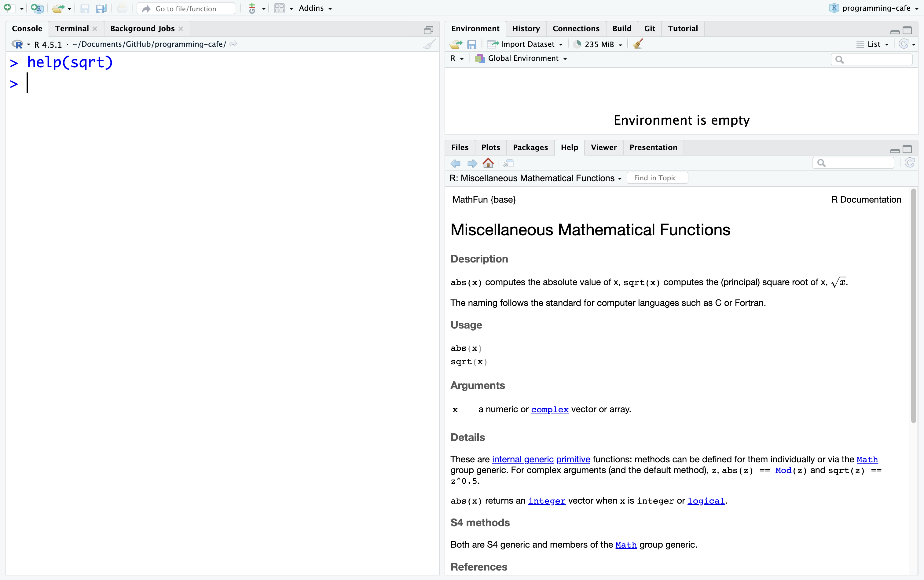The width and height of the screenshot is (924, 580).
Task: Clear environment objects with broom icon
Action: (x=638, y=44)
